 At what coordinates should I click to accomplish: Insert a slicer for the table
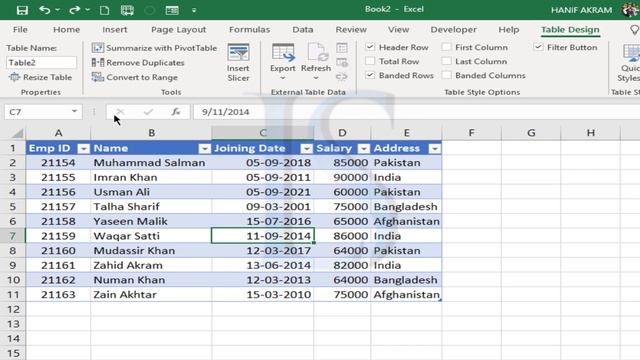[238, 63]
